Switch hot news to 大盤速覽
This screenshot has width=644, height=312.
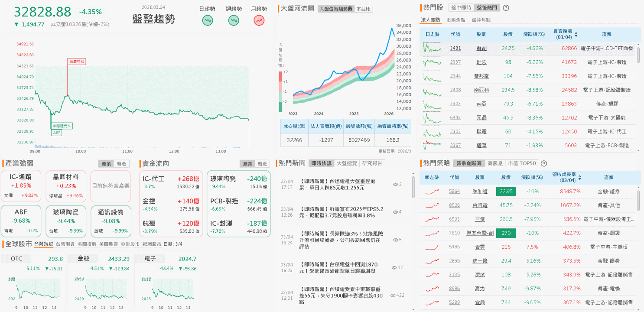pyautogui.click(x=347, y=163)
